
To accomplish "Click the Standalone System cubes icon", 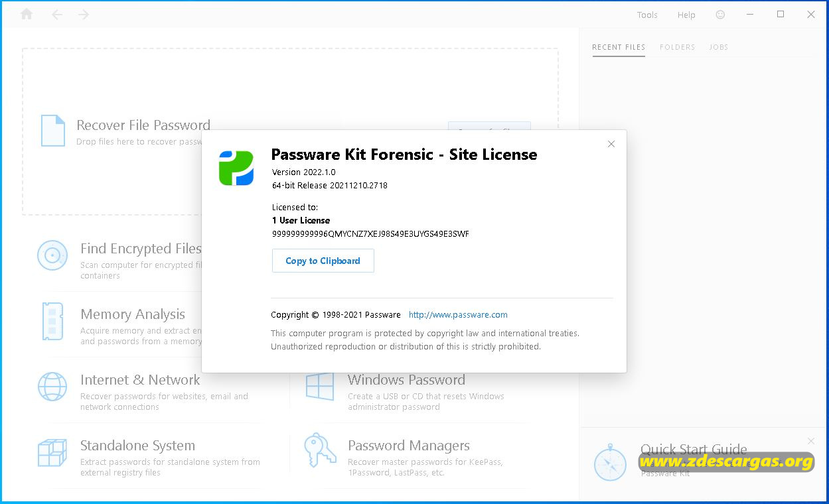I will coord(52,452).
